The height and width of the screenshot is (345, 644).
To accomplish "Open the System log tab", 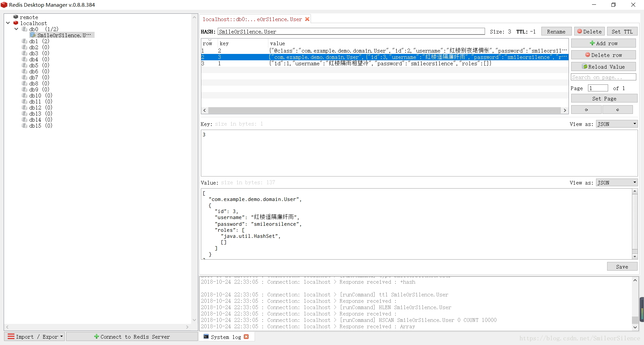I will tap(226, 337).
